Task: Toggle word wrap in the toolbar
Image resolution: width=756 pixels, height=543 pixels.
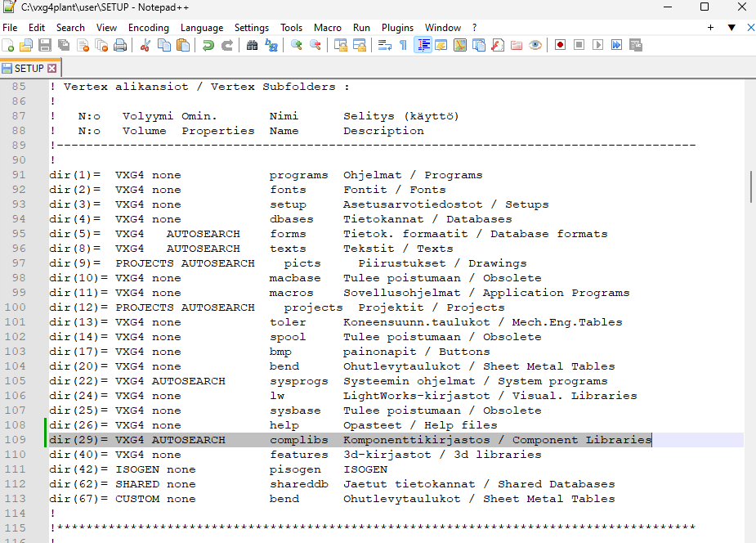Action: [384, 45]
